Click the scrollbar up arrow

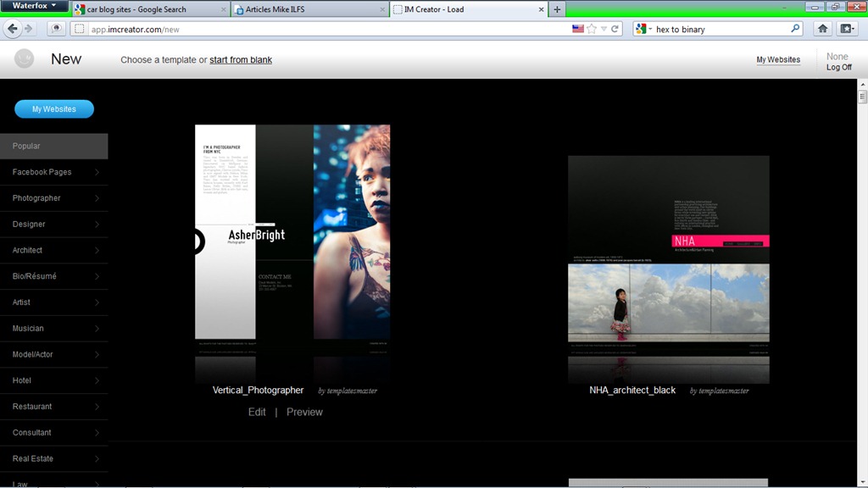tap(862, 85)
